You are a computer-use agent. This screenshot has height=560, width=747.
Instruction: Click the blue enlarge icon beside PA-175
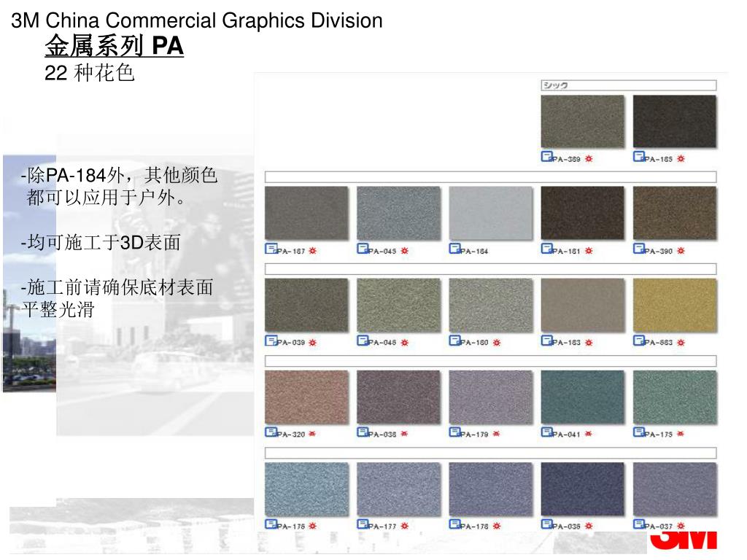point(639,432)
